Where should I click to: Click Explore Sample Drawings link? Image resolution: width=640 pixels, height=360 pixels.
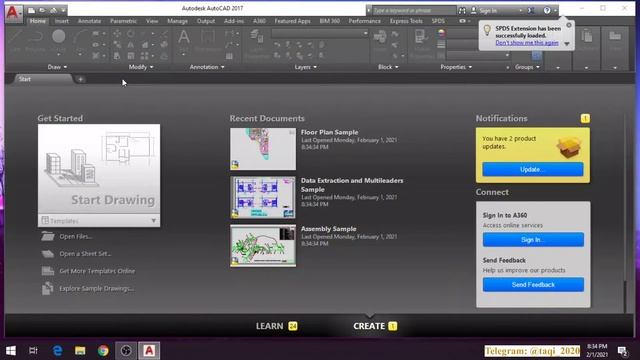96,289
